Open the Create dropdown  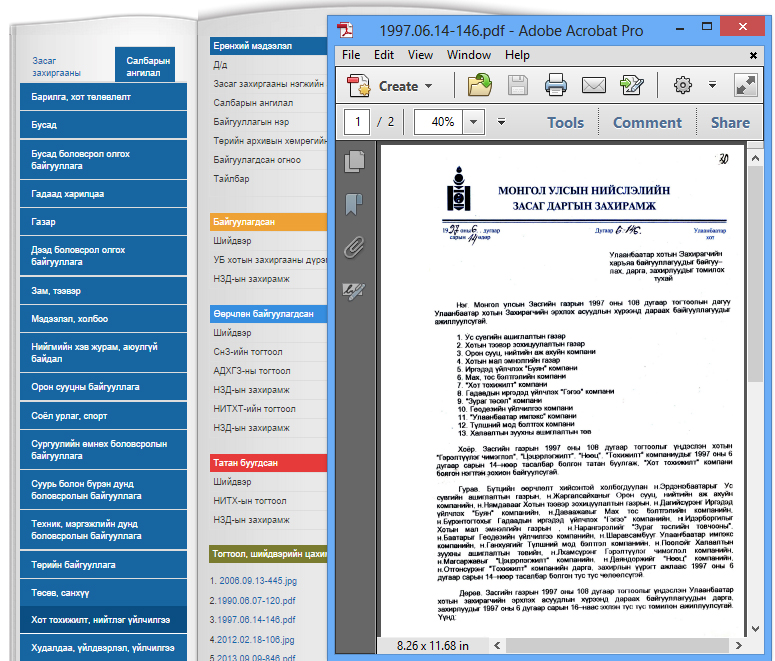tap(392, 86)
